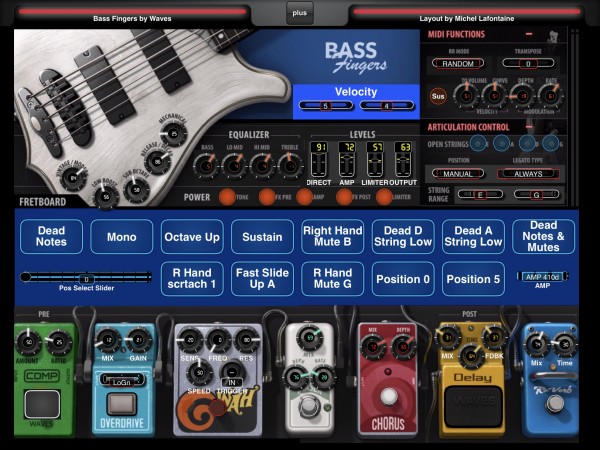Screen dimensions: 600x450
Task: Open the Transpose value selector
Action: (x=528, y=64)
